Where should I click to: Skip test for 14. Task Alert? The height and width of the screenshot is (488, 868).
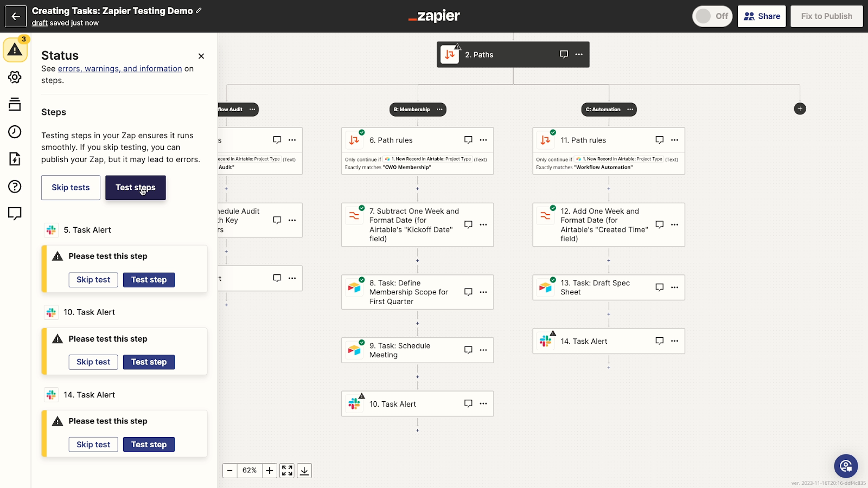click(x=93, y=445)
